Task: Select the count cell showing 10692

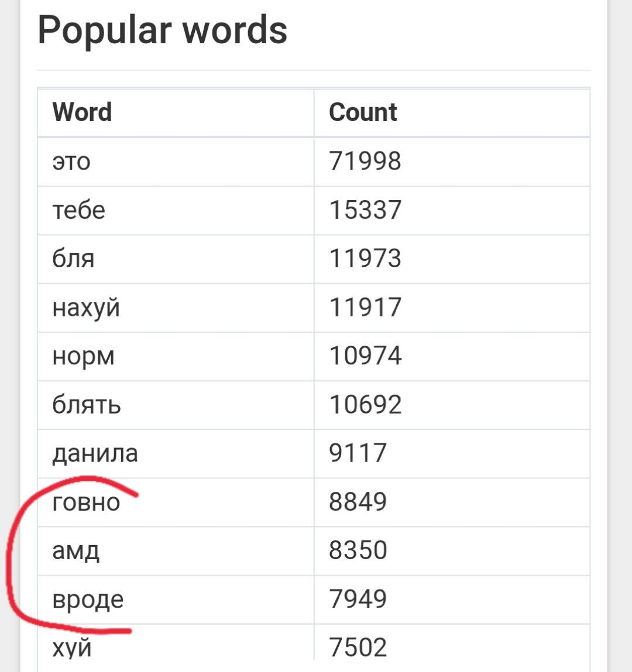Action: tap(365, 405)
